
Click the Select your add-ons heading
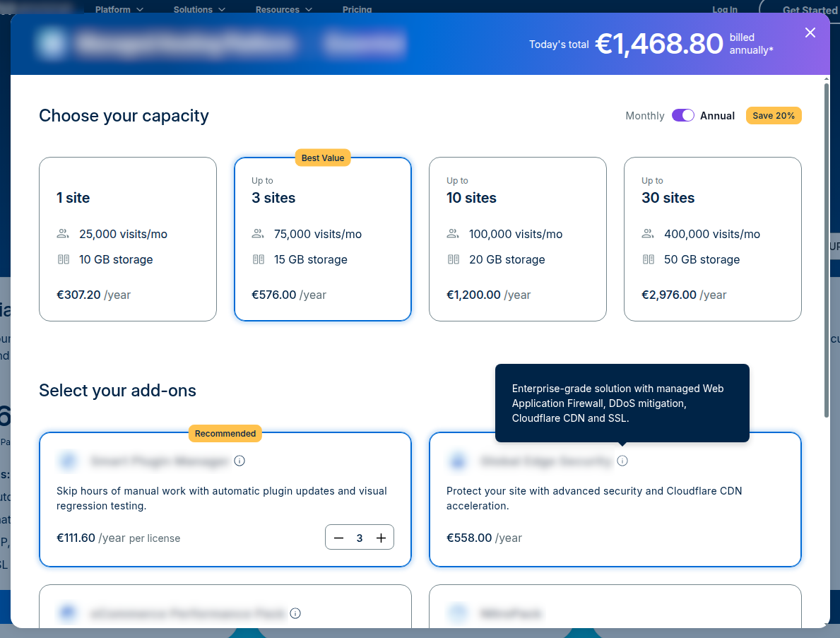[117, 391]
